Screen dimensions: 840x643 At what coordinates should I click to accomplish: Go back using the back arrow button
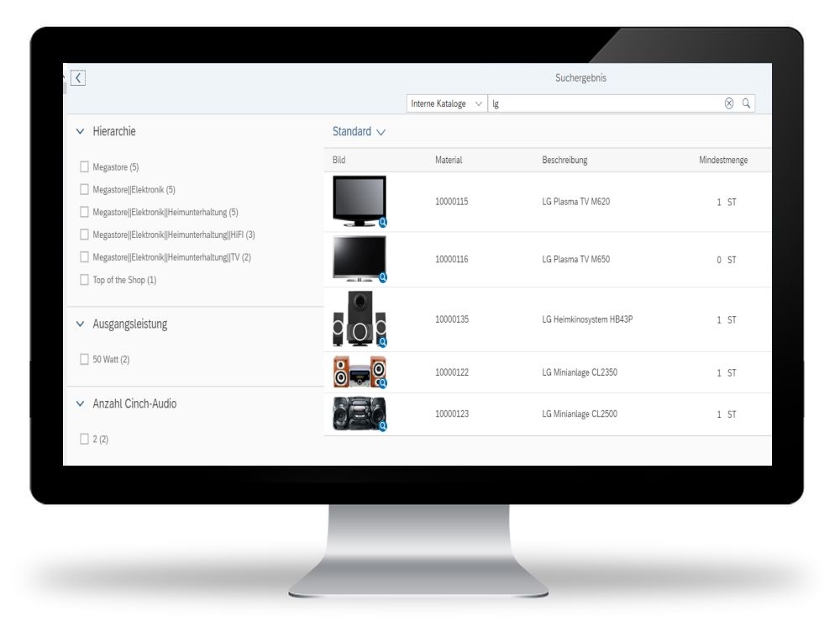78,78
